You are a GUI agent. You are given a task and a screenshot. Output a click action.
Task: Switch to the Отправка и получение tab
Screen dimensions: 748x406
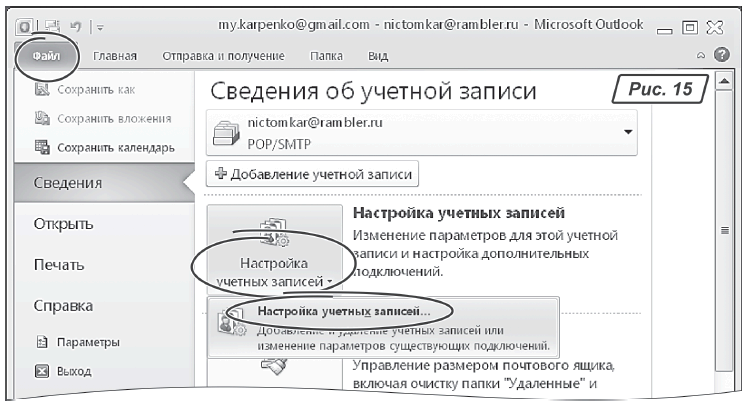pyautogui.click(x=229, y=56)
